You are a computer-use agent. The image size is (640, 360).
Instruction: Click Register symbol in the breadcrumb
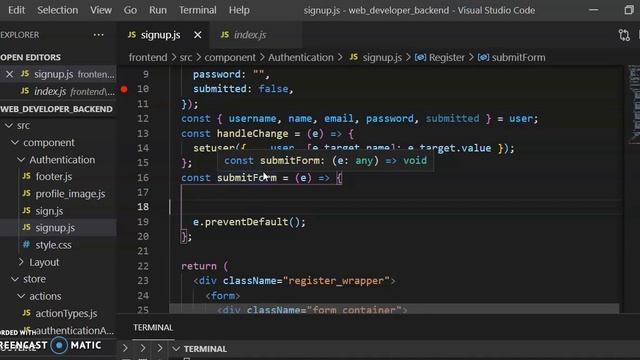447,58
